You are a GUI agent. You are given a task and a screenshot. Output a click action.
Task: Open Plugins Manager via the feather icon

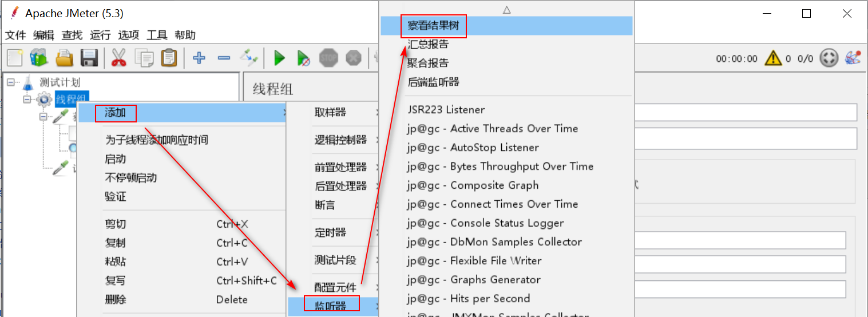pyautogui.click(x=853, y=58)
